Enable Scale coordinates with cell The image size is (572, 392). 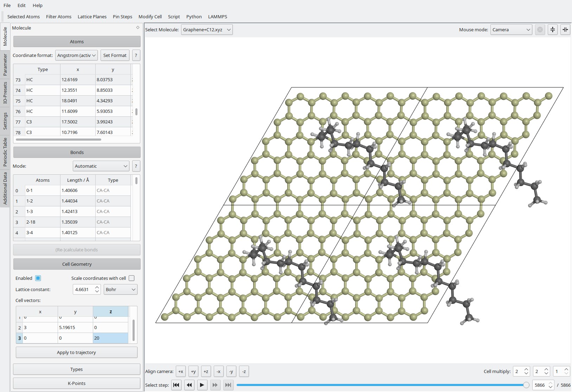pos(131,278)
